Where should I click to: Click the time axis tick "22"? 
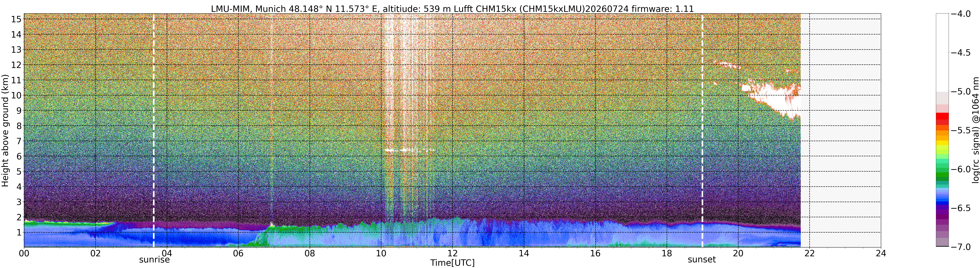(810, 254)
